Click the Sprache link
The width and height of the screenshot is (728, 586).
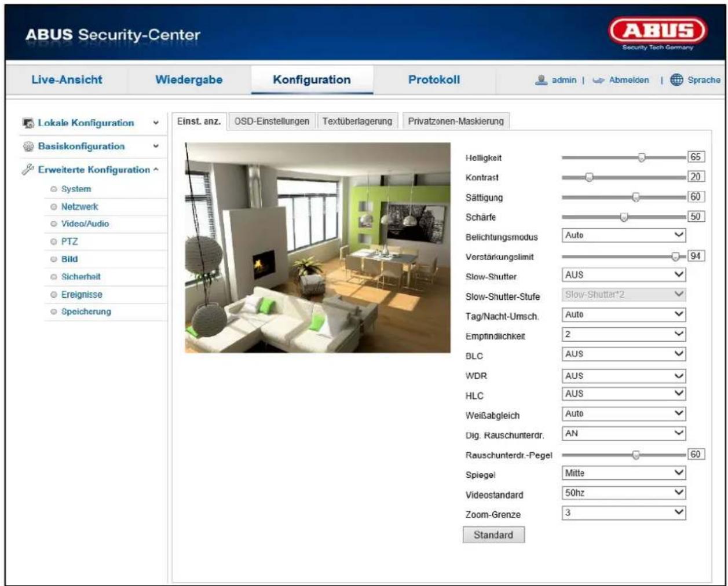704,80
